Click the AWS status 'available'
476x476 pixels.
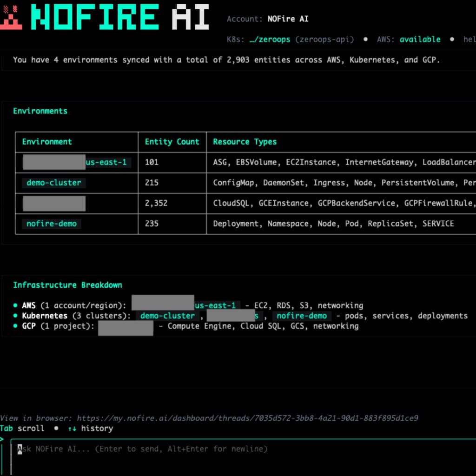[420, 40]
